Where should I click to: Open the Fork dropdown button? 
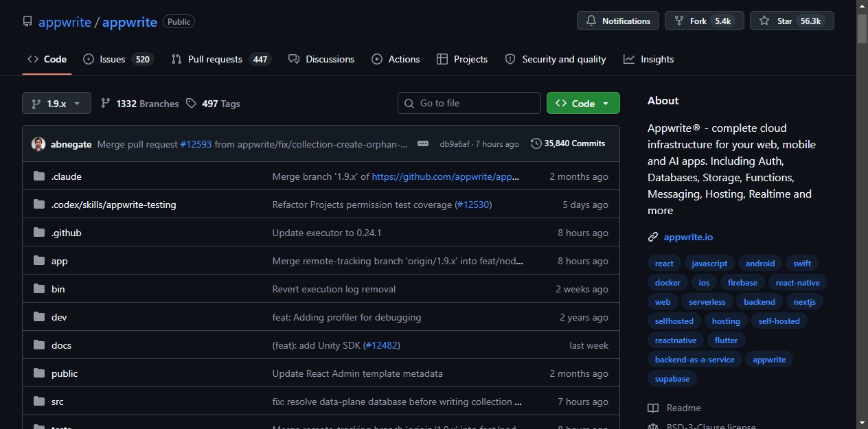click(x=704, y=21)
